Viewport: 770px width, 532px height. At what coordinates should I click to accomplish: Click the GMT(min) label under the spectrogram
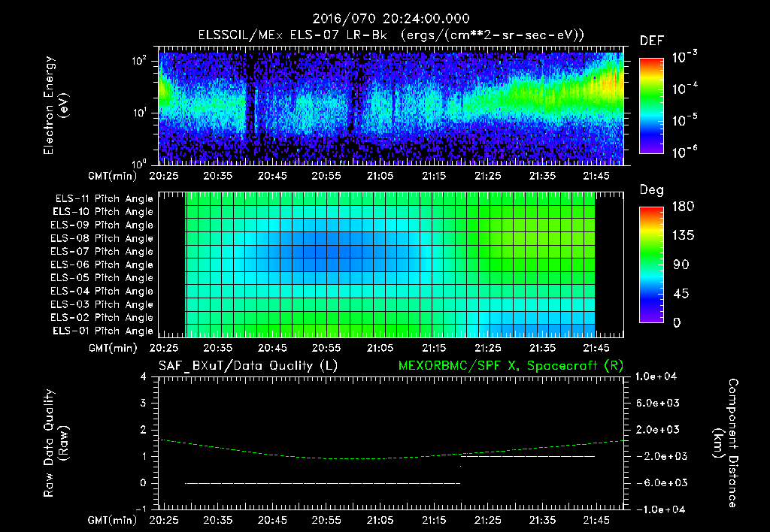pyautogui.click(x=113, y=176)
